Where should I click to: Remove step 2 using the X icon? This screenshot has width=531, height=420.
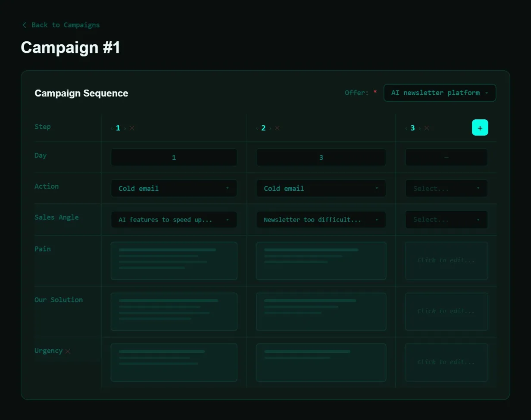click(277, 128)
